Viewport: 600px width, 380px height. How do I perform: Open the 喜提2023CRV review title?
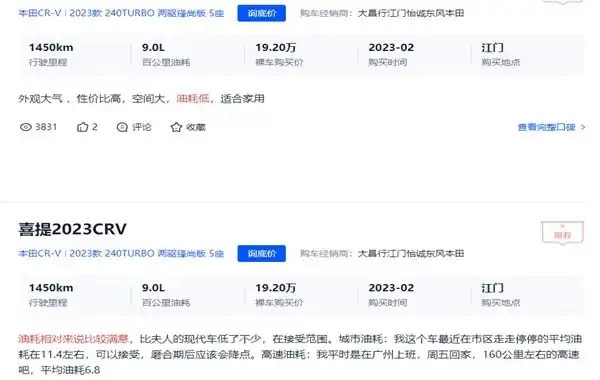[x=72, y=229]
